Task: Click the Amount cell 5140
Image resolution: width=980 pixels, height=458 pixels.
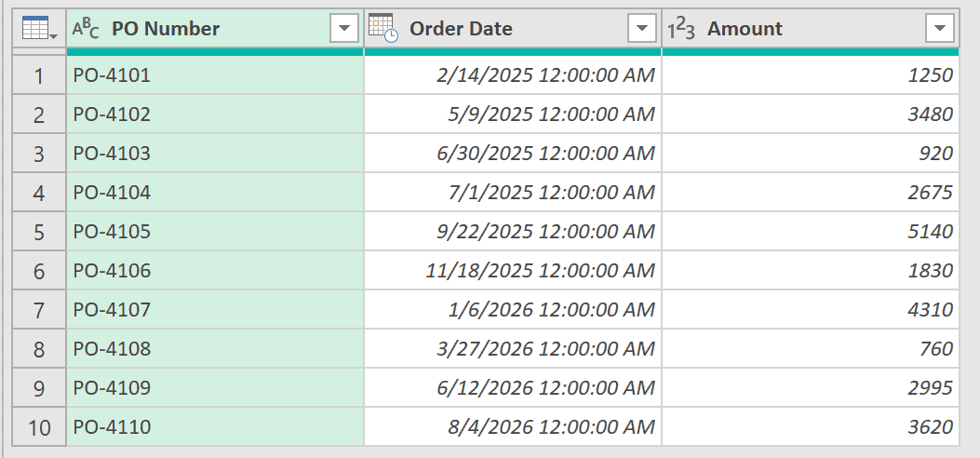Action: tap(811, 231)
